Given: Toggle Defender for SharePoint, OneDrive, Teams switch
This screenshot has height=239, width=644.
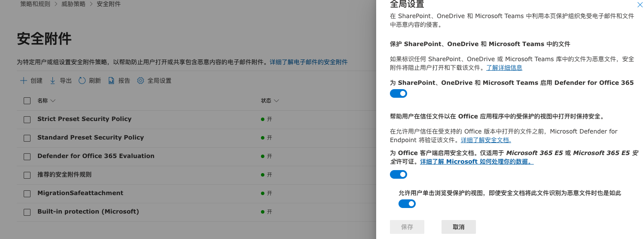Looking at the screenshot, I should pyautogui.click(x=399, y=93).
